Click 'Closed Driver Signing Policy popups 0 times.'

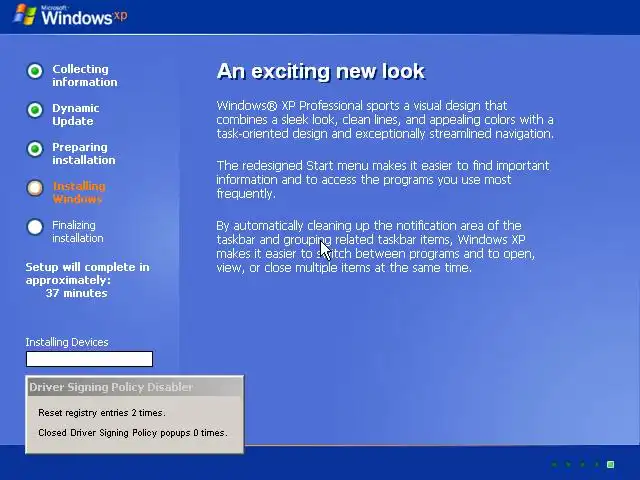(133, 433)
